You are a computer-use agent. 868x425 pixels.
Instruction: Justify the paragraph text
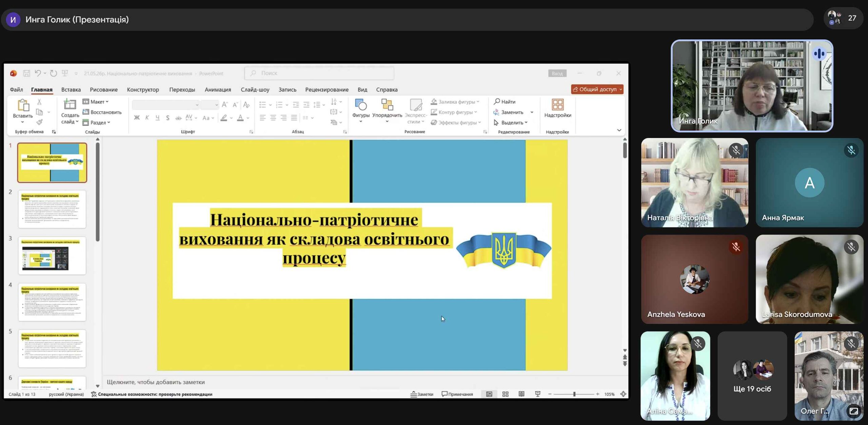click(294, 118)
